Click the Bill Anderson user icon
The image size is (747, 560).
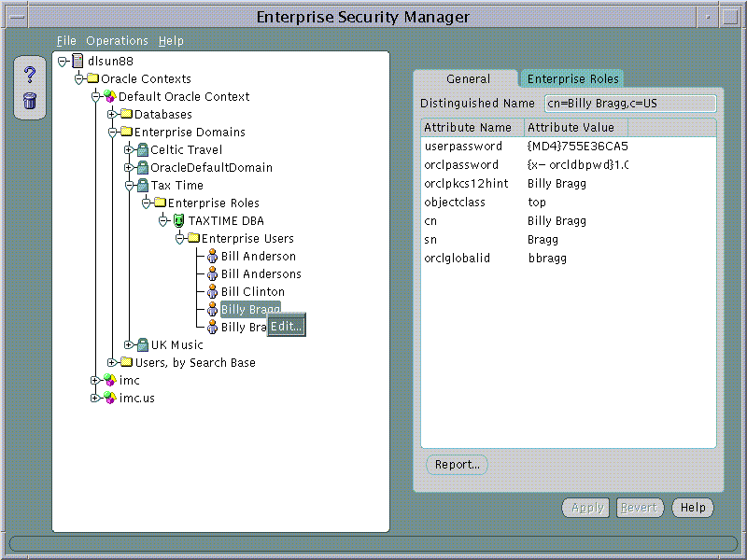[213, 256]
